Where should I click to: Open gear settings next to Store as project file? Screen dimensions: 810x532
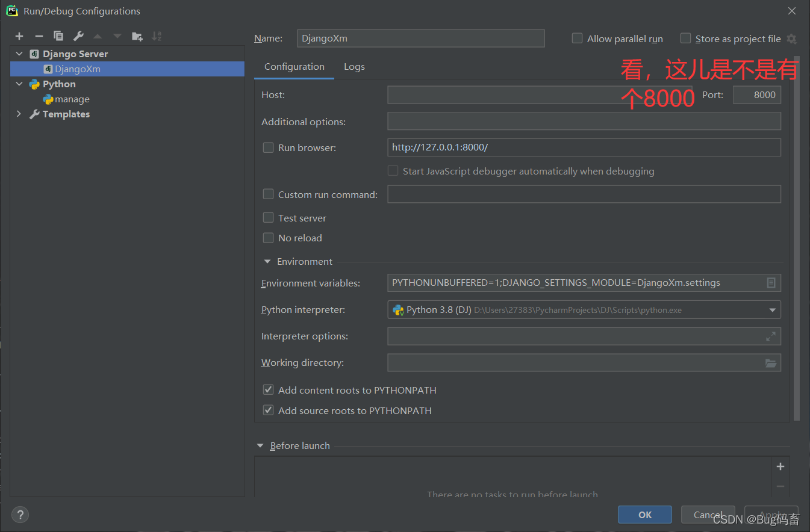click(791, 39)
